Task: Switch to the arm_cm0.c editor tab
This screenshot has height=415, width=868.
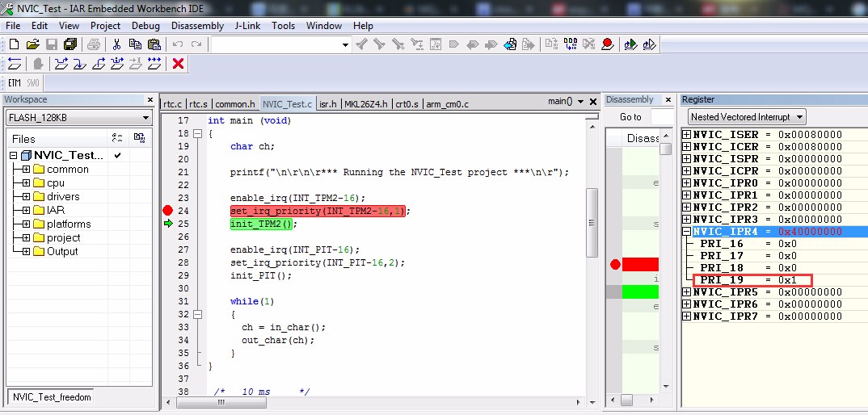Action: (447, 104)
